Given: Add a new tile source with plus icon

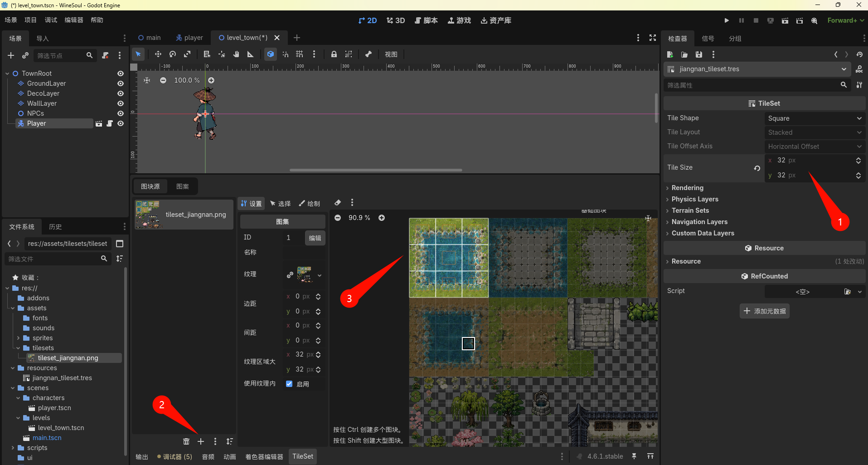Looking at the screenshot, I should pyautogui.click(x=201, y=441).
